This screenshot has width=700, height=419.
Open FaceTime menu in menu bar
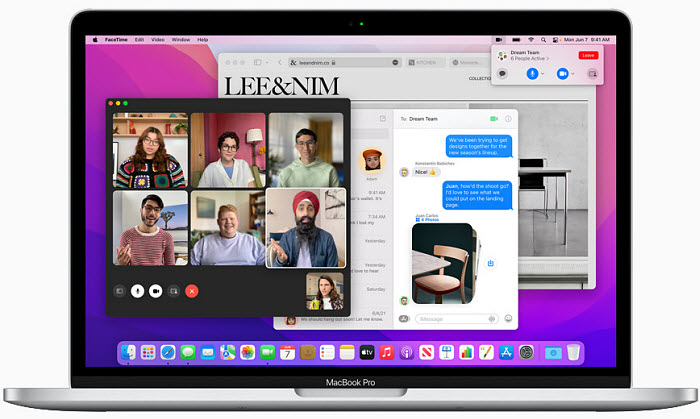(x=116, y=40)
